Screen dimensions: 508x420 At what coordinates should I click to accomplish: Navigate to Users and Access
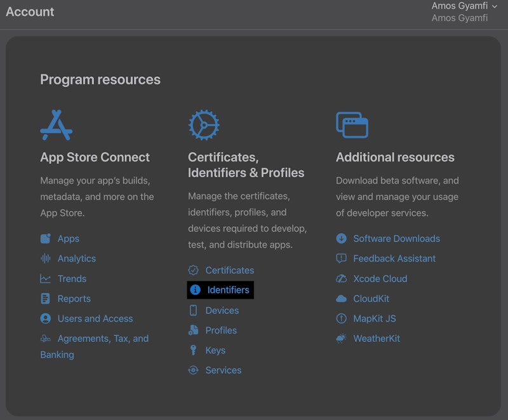tap(95, 319)
